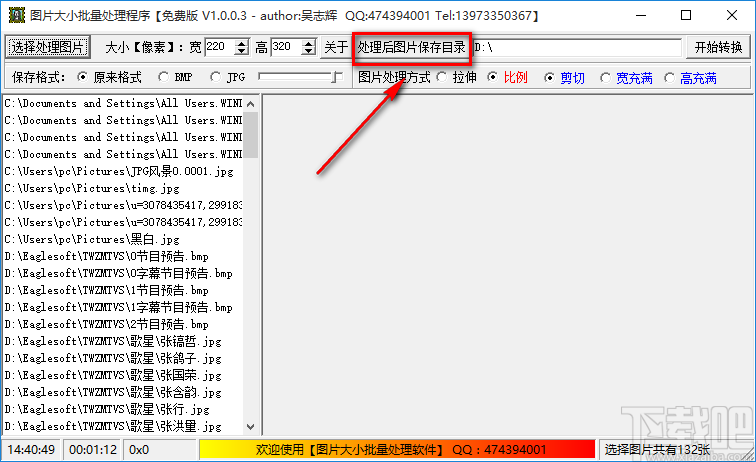Select list row 2节目预告.bmp
This screenshot has width=756, height=462.
click(123, 324)
